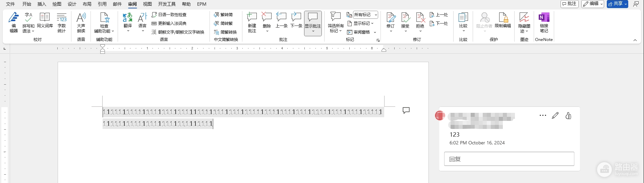This screenshot has width=644, height=183.
Task: Open Linked Notes OneNote icon
Action: [x=544, y=22]
